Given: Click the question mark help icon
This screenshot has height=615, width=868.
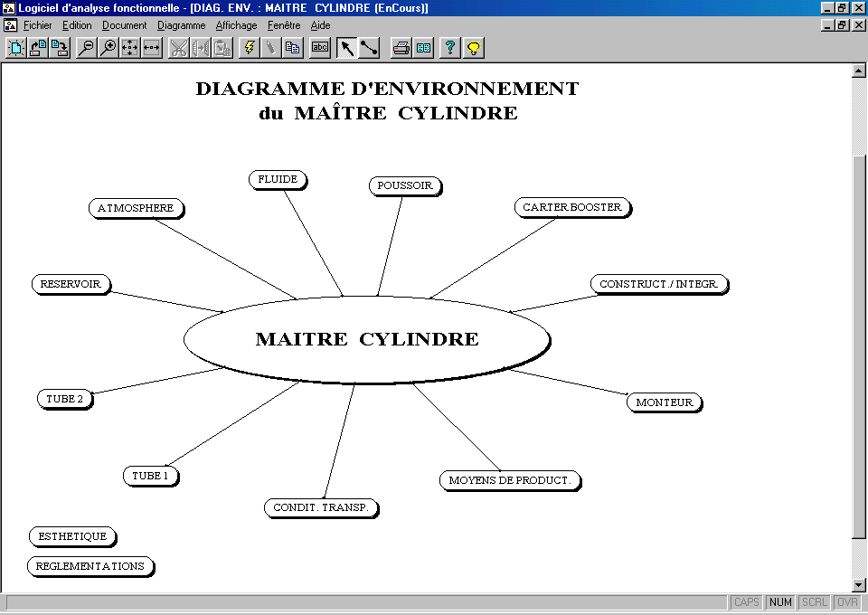Looking at the screenshot, I should (x=450, y=48).
